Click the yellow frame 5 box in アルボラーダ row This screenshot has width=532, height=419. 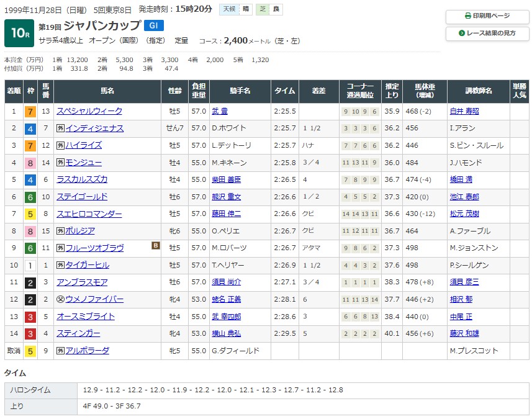30,351
